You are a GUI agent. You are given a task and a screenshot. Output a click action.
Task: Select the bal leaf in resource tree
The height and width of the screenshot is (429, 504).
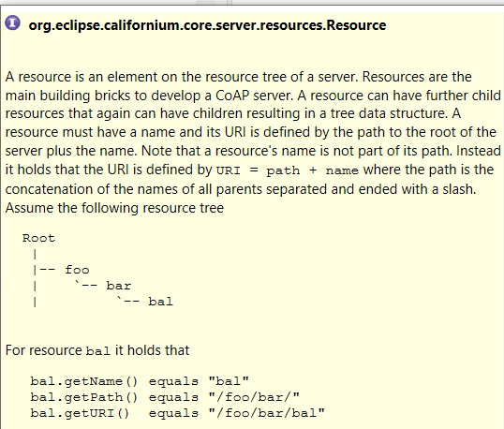pos(160,302)
